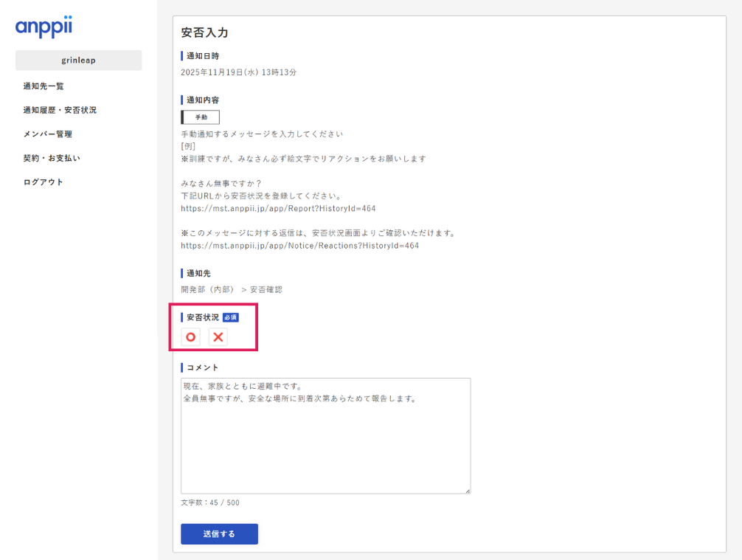Click the grinleap organization label
This screenshot has height=560, width=742.
click(78, 61)
